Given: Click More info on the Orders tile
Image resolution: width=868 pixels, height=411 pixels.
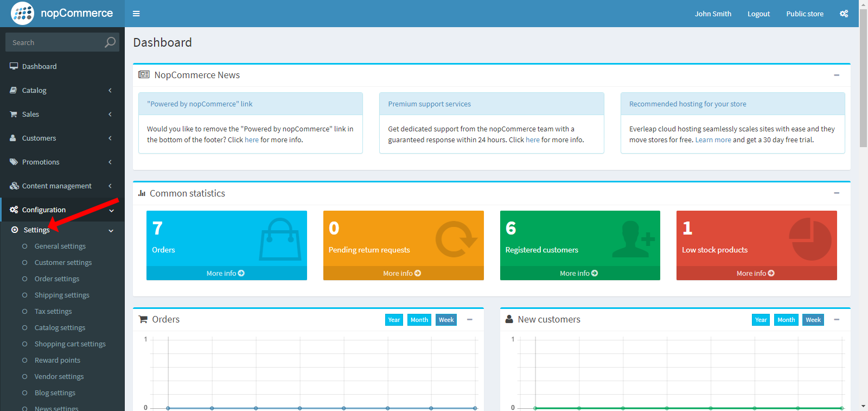Looking at the screenshot, I should click(226, 273).
